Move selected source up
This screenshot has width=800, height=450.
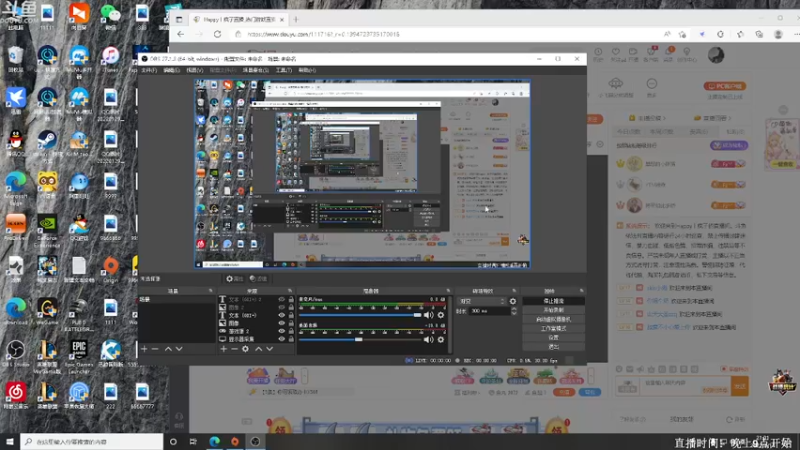pyautogui.click(x=258, y=349)
